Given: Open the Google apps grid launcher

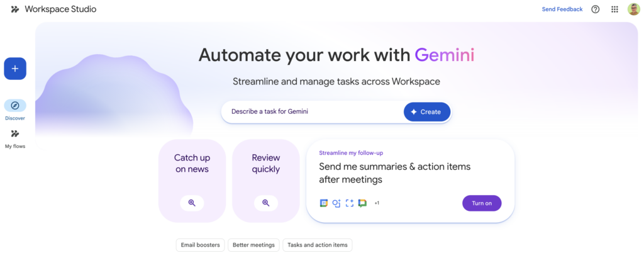Looking at the screenshot, I should 614,9.
